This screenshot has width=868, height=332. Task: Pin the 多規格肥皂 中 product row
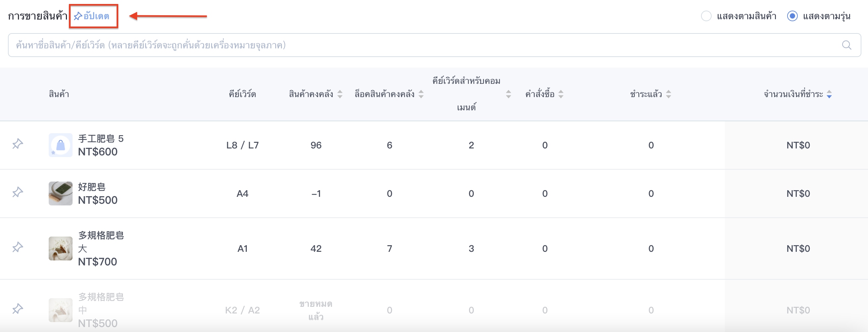[18, 309]
